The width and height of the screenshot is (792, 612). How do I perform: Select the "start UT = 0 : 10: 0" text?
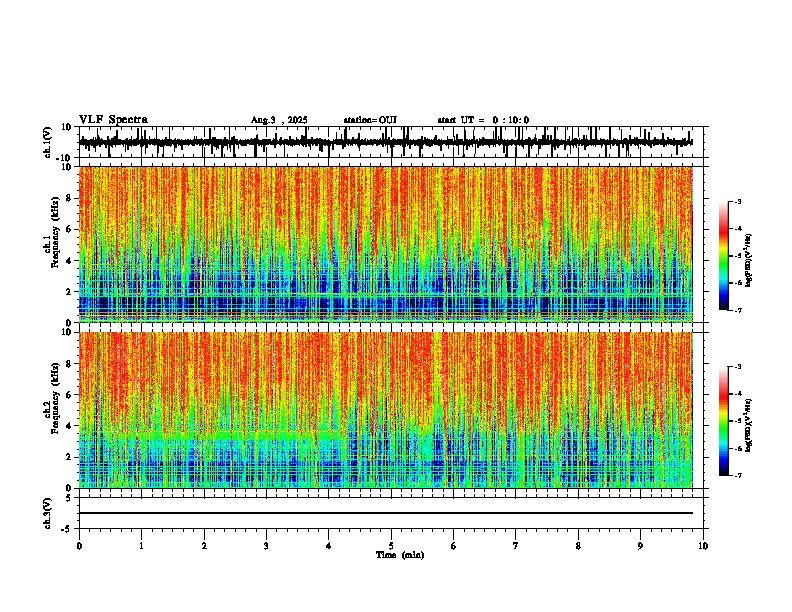[x=483, y=120]
